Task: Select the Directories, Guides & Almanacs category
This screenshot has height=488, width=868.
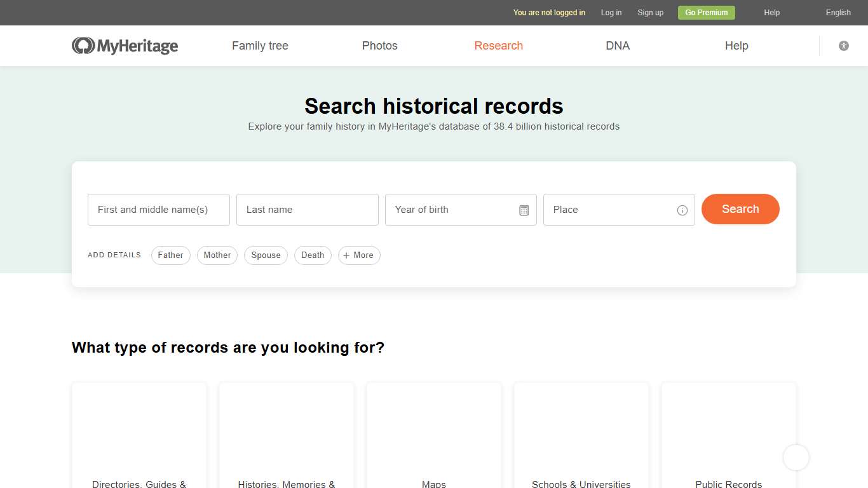Action: tap(139, 438)
